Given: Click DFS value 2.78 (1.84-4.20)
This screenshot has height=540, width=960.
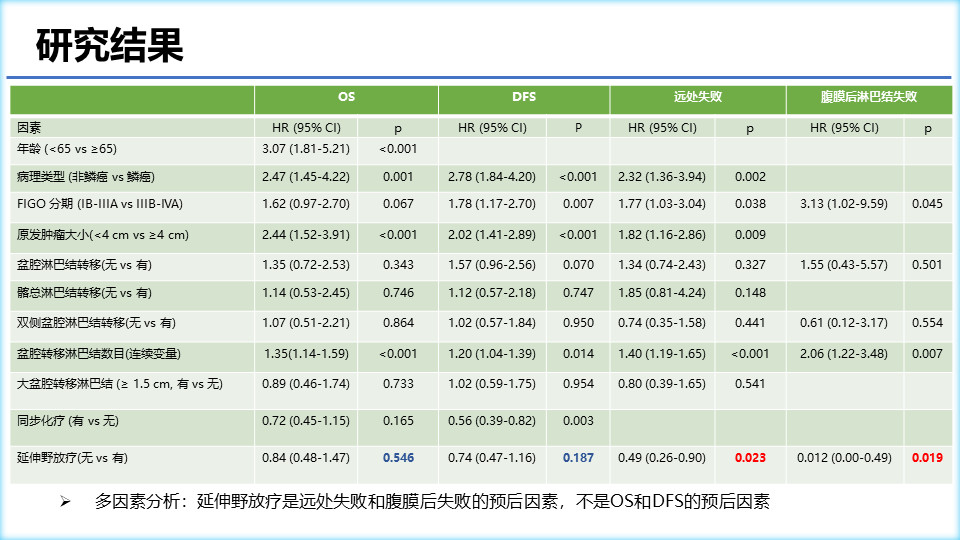Looking at the screenshot, I should (492, 177).
